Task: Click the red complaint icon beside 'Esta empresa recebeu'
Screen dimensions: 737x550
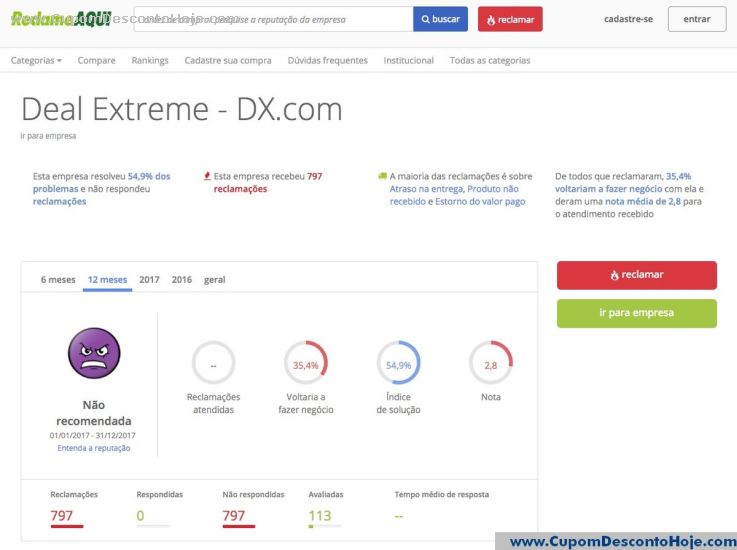Action: 207,176
